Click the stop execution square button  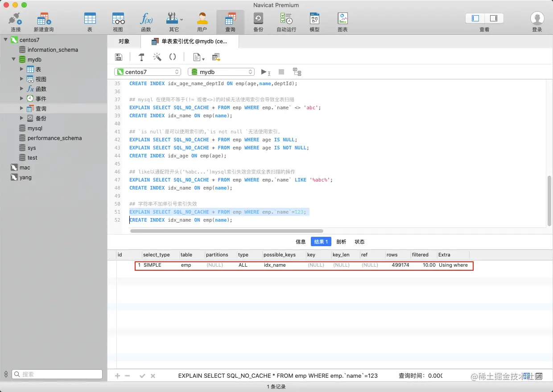click(x=281, y=72)
